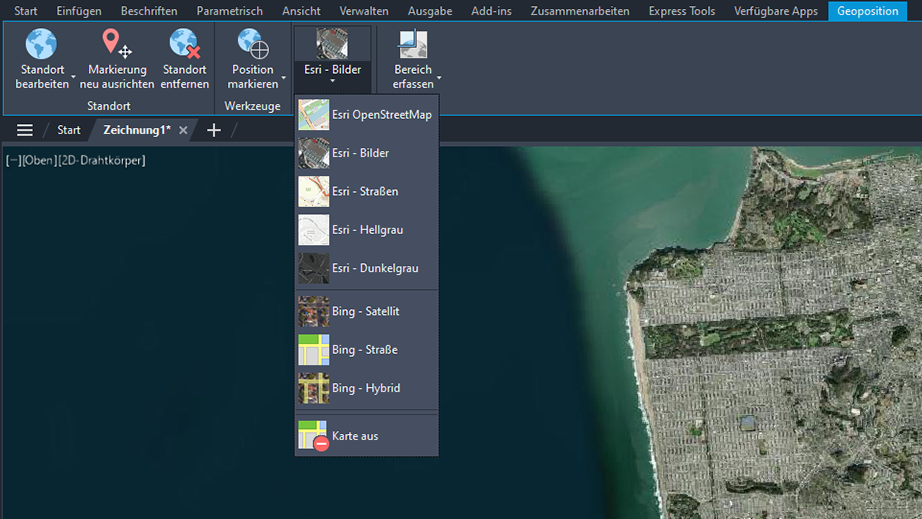This screenshot has height=519, width=922.
Task: Click the [2D-Drahtkörper] visual style label
Action: (101, 160)
